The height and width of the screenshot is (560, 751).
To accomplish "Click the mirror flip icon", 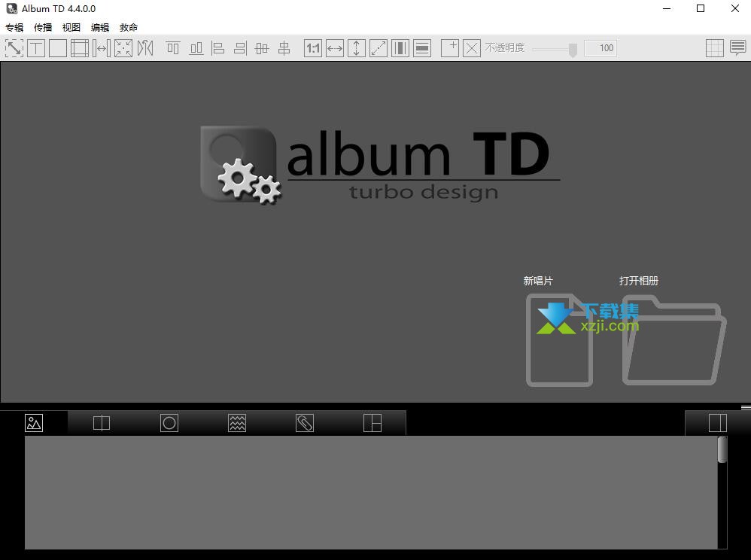I will tap(145, 48).
